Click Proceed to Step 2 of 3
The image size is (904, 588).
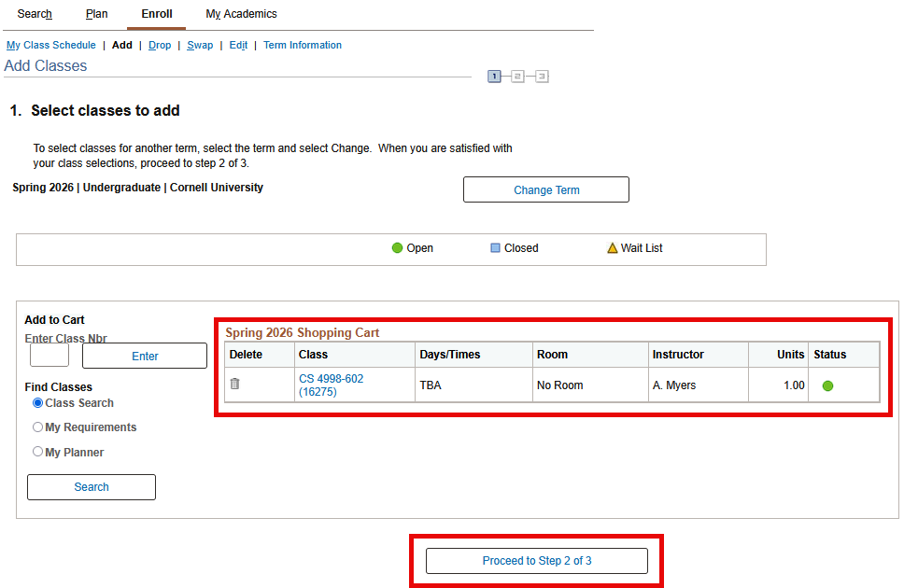point(536,560)
